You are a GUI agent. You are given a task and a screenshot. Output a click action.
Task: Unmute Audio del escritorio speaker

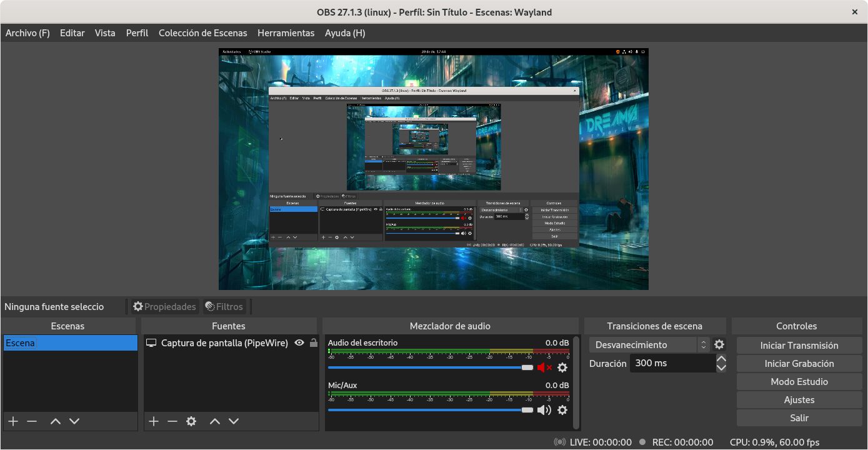tap(544, 367)
